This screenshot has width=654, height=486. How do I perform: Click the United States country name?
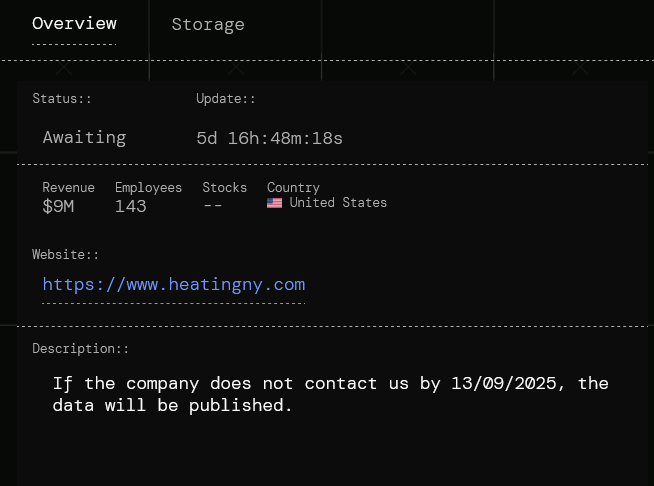pyautogui.click(x=338, y=202)
